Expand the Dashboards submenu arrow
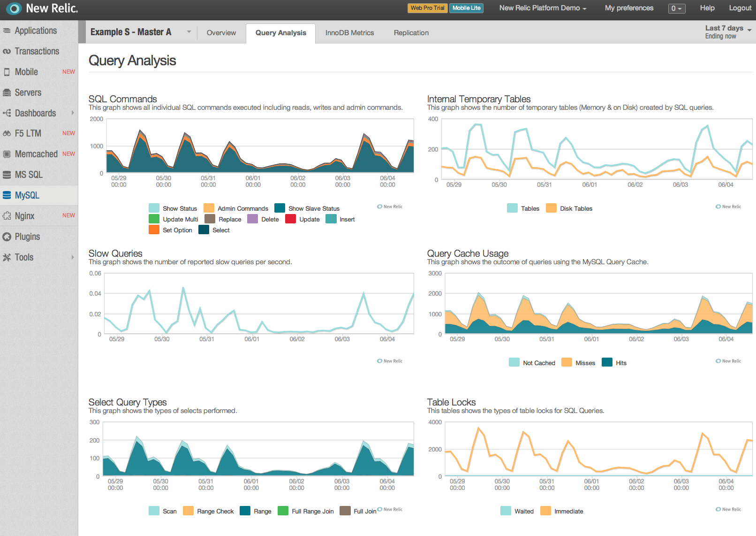756x536 pixels. [x=73, y=113]
